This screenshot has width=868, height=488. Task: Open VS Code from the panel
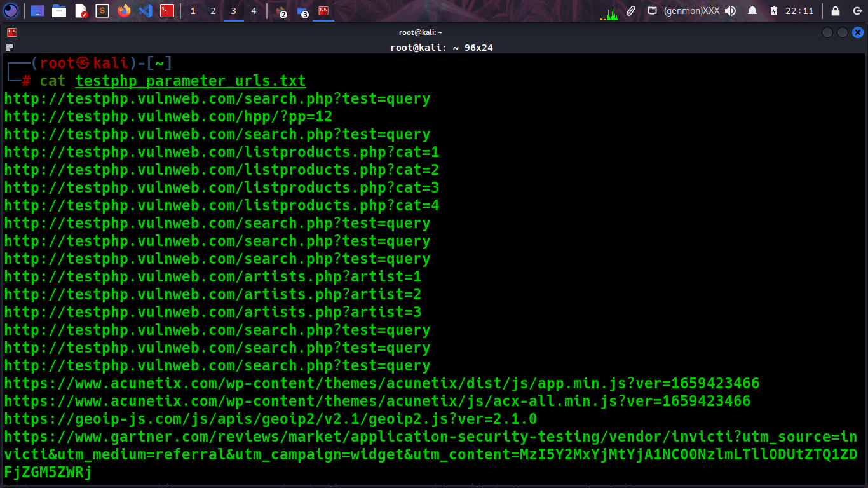145,10
